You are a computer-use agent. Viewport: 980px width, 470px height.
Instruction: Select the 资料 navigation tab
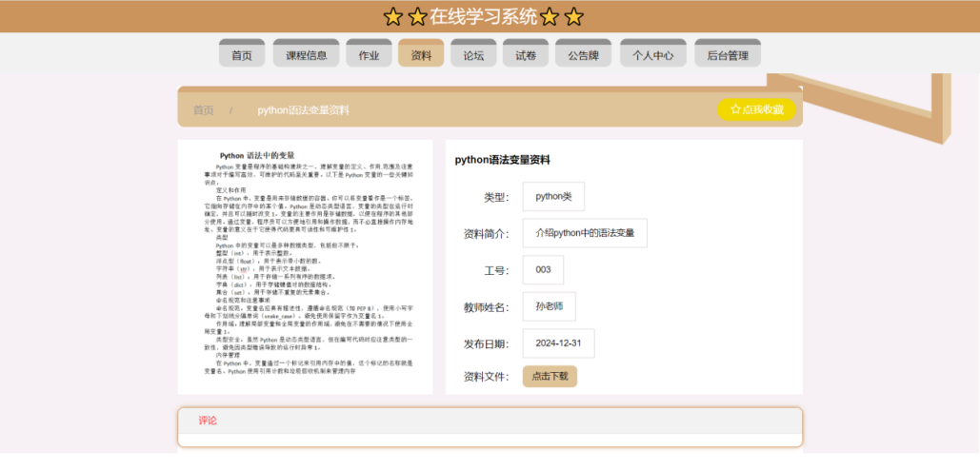421,55
